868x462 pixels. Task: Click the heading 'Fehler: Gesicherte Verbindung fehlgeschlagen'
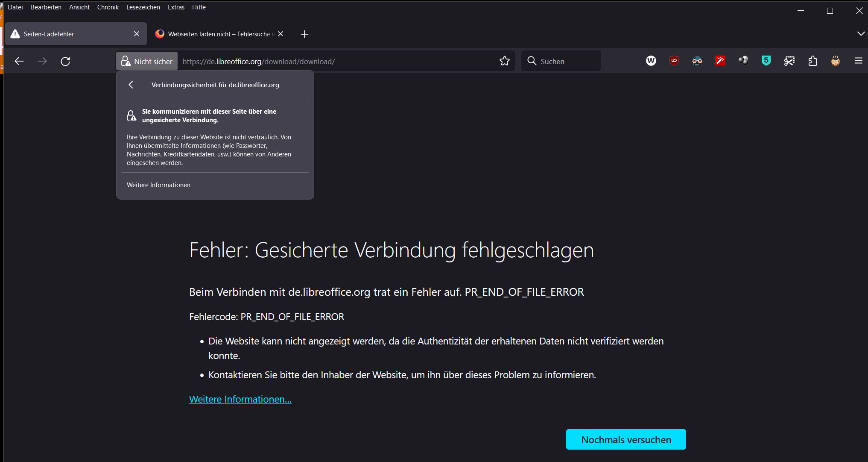point(392,250)
